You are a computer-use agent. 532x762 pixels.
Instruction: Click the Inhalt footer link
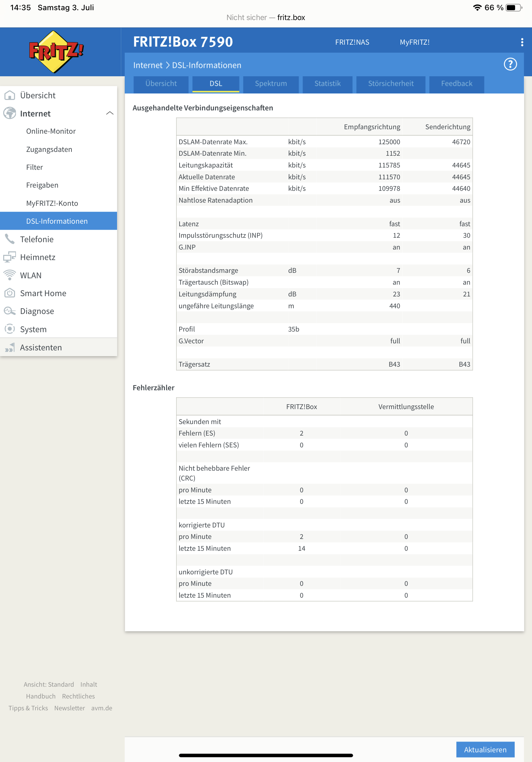pyautogui.click(x=89, y=684)
